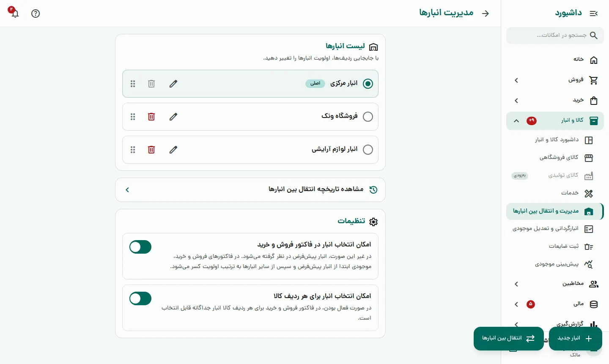Expand the مالی sidebar section

(x=555, y=304)
